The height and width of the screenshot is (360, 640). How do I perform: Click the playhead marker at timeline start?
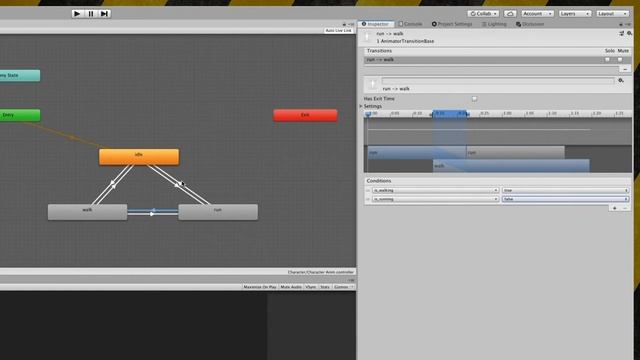pos(368,114)
